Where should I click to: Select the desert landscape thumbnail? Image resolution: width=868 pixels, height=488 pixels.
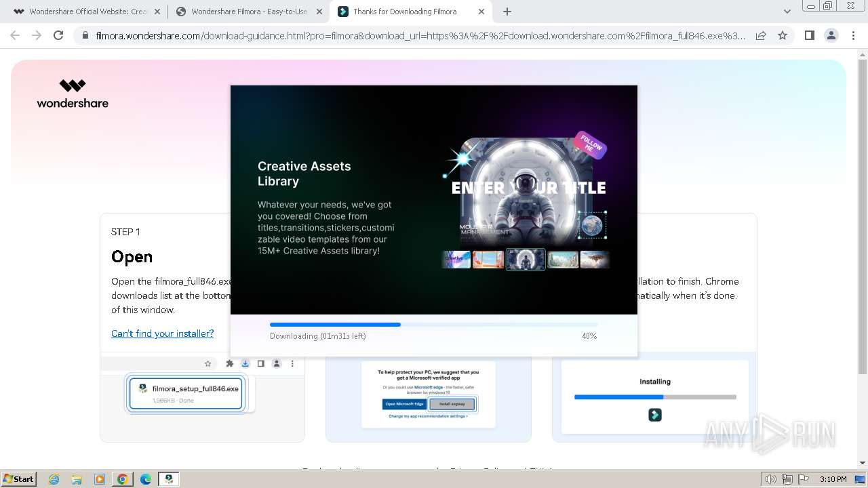(488, 259)
